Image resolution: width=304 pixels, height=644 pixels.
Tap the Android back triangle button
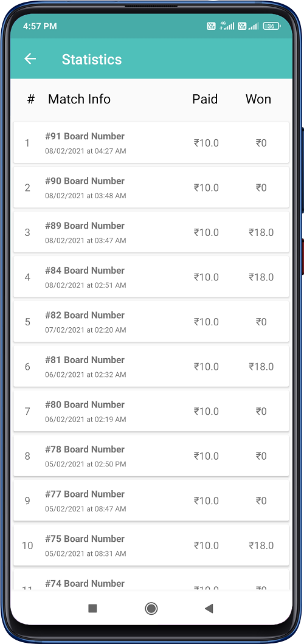[209, 608]
